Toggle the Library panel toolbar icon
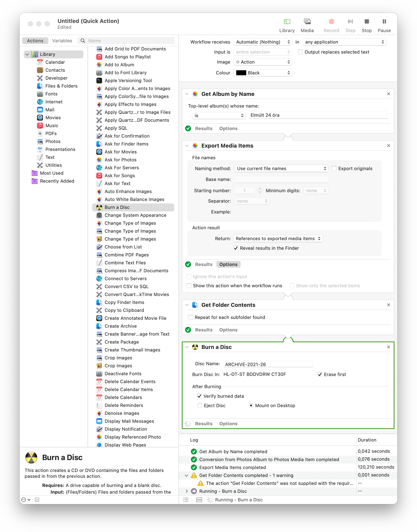The height and width of the screenshot is (532, 417). coord(287,22)
